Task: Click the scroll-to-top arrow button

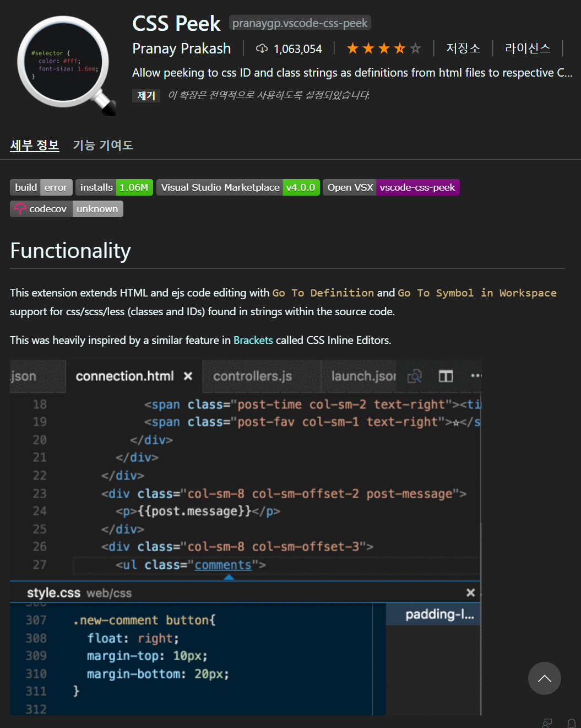Action: pyautogui.click(x=545, y=678)
